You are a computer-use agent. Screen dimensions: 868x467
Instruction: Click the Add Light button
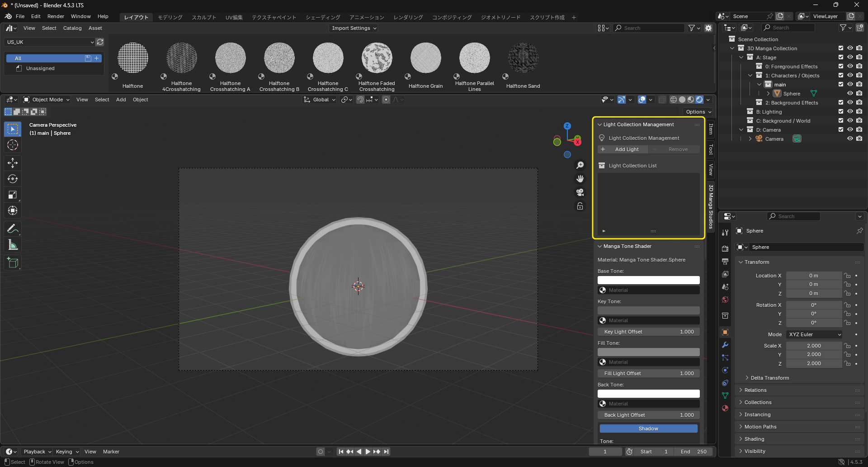[x=623, y=149]
